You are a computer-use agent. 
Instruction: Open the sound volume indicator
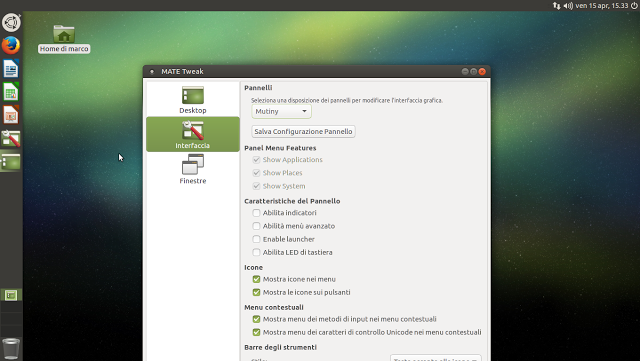pos(568,6)
